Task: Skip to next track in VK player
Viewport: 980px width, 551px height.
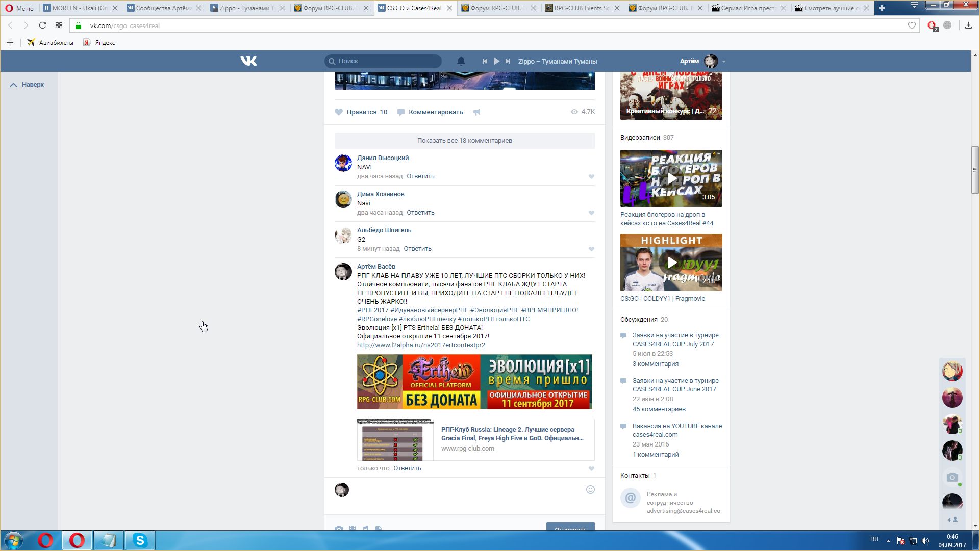Action: [x=508, y=61]
